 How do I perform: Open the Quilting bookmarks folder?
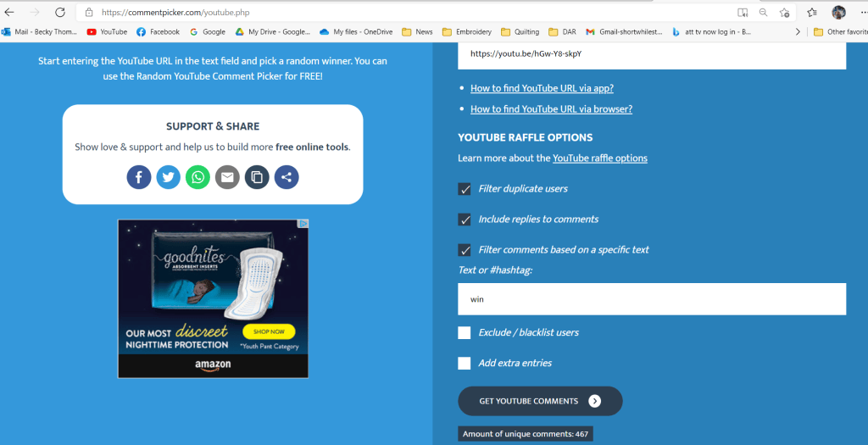[x=520, y=31]
